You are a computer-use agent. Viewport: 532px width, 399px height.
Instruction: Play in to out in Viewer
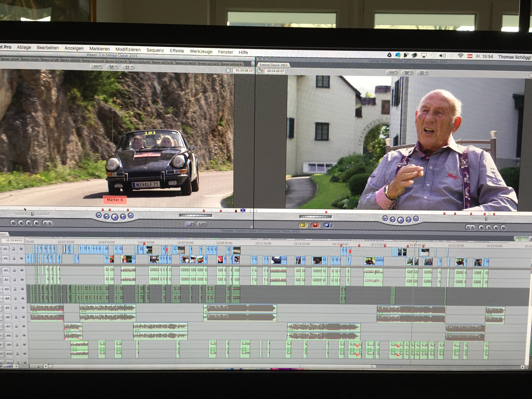[x=107, y=217]
